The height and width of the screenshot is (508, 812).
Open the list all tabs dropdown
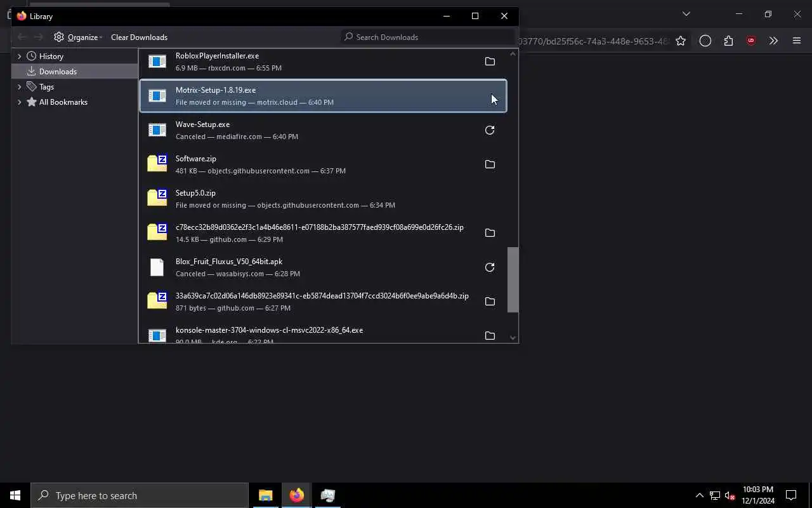(x=686, y=14)
